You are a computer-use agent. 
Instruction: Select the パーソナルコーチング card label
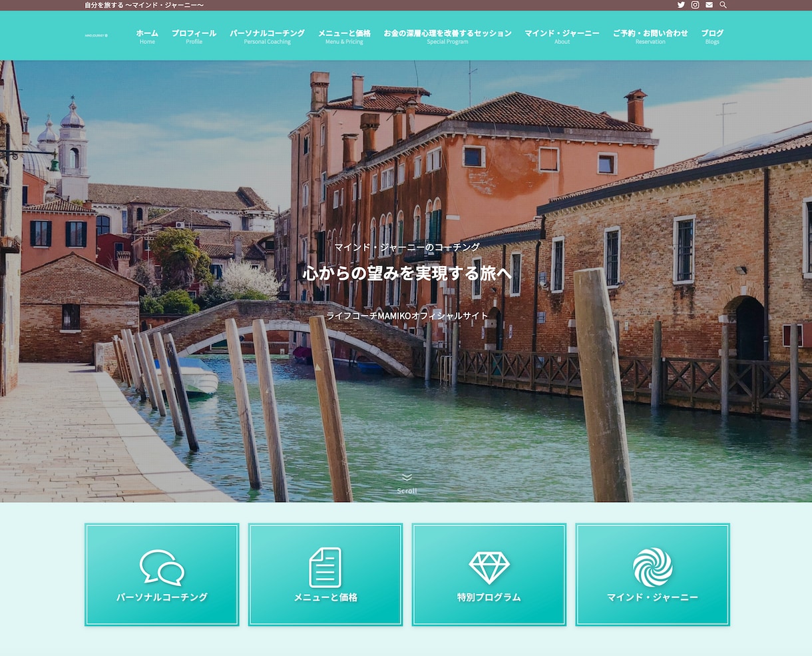pyautogui.click(x=162, y=597)
